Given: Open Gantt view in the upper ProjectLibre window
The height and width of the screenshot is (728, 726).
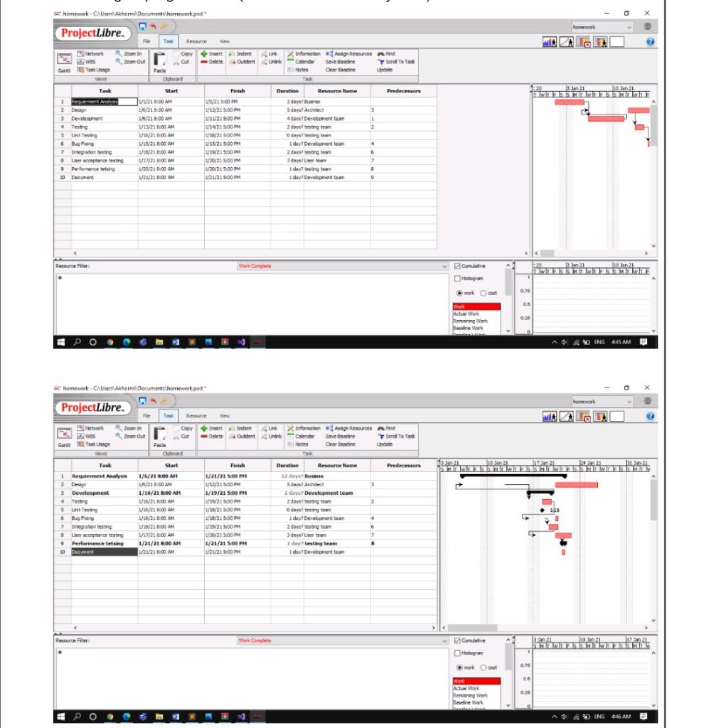Looking at the screenshot, I should (x=63, y=63).
